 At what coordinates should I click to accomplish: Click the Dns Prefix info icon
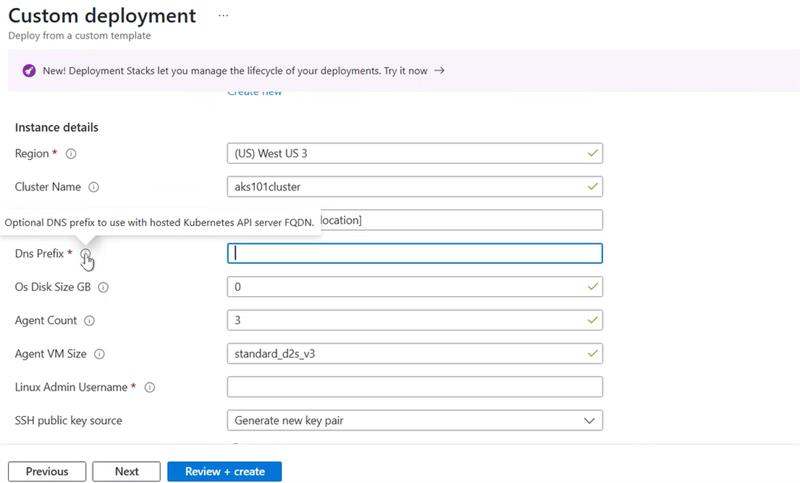tap(86, 254)
